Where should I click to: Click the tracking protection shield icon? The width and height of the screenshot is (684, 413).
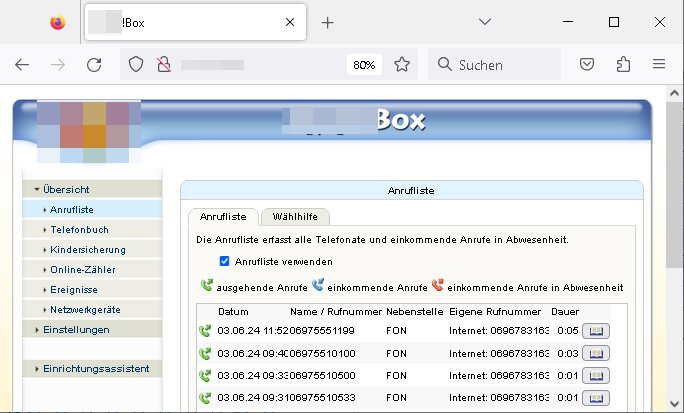click(x=137, y=64)
